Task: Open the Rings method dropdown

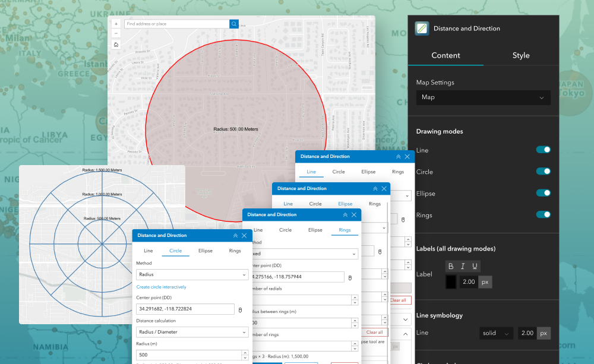Action: (305, 254)
